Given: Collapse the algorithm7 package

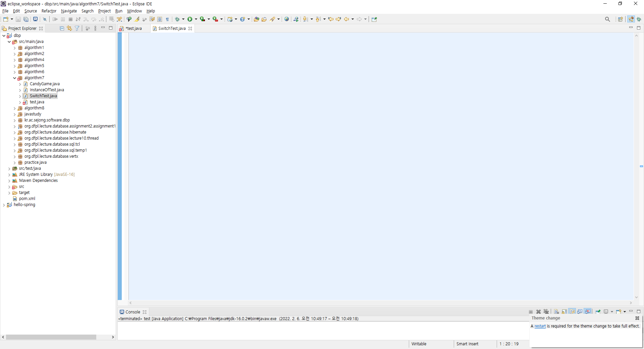Looking at the screenshot, I should point(14,78).
